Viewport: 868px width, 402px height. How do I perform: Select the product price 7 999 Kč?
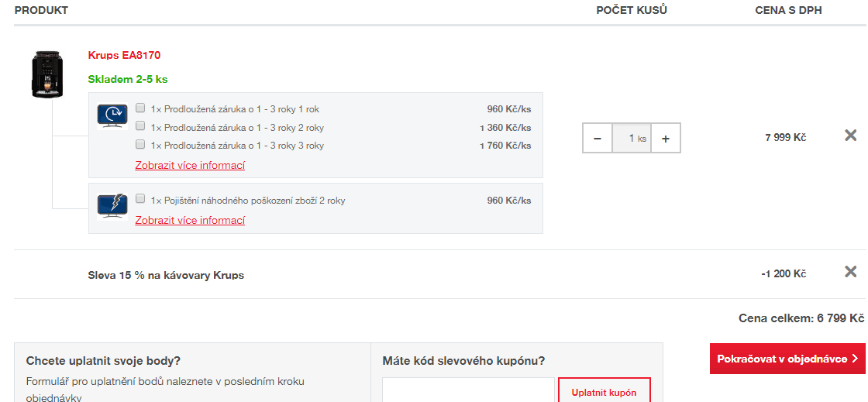coord(786,138)
